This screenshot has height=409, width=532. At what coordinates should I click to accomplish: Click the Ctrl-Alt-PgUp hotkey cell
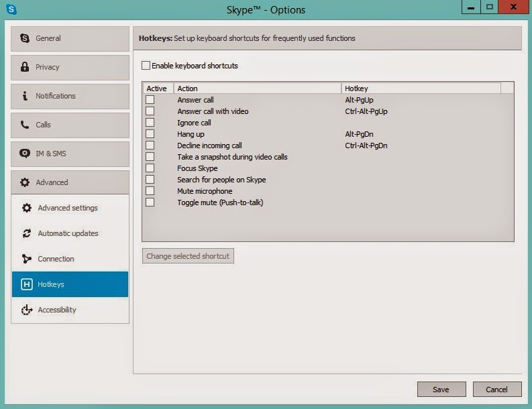coord(366,111)
